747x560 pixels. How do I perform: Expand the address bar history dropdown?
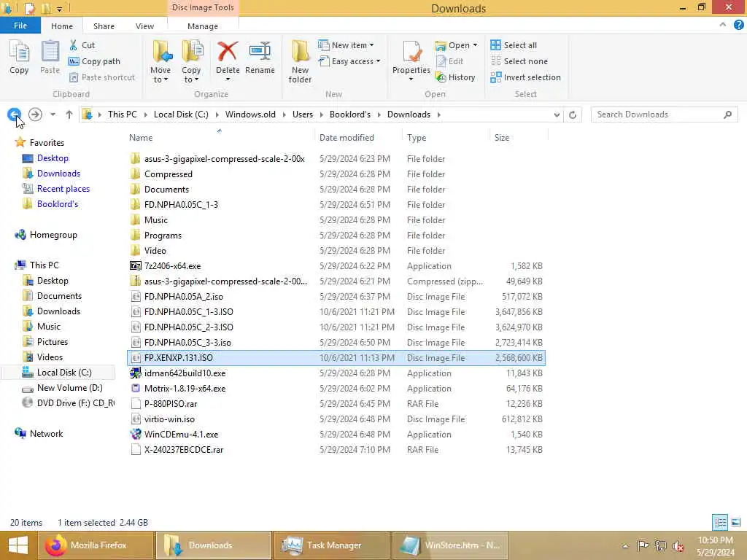557,114
